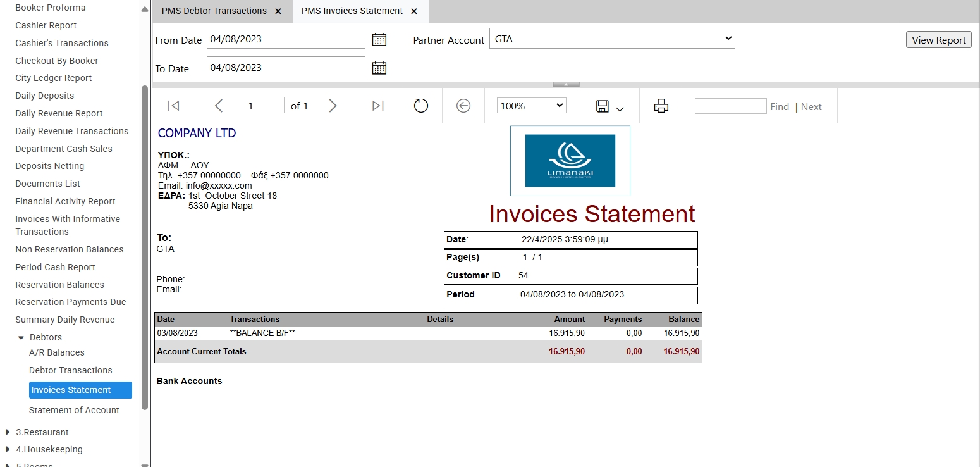Switch to PMS Invoices Statement tab
Screen dimensions: 980x467
click(x=352, y=11)
